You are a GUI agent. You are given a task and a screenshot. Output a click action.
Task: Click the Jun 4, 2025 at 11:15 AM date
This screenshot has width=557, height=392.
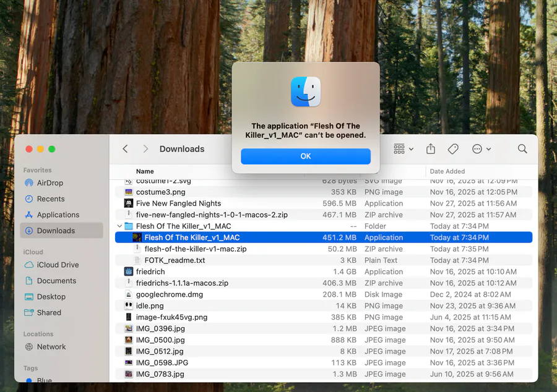click(470, 317)
